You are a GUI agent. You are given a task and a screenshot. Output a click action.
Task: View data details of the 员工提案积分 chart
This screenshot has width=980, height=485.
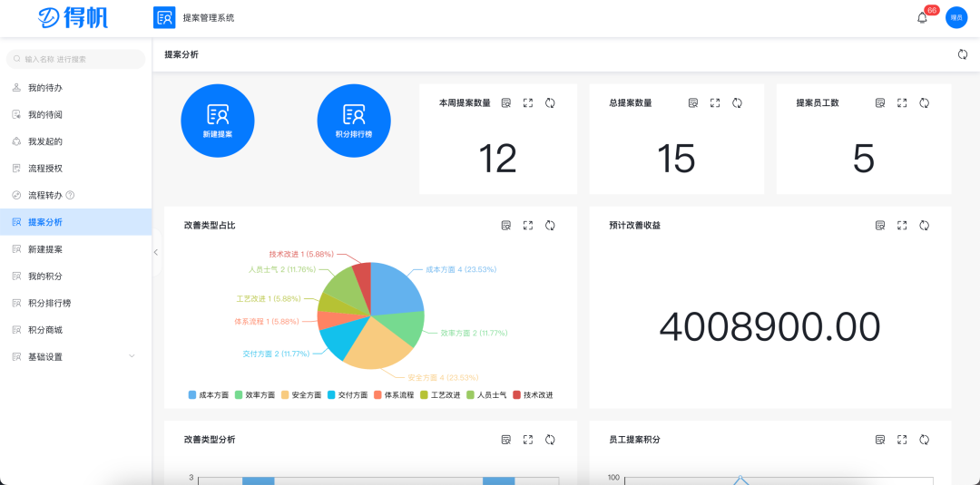(880, 440)
